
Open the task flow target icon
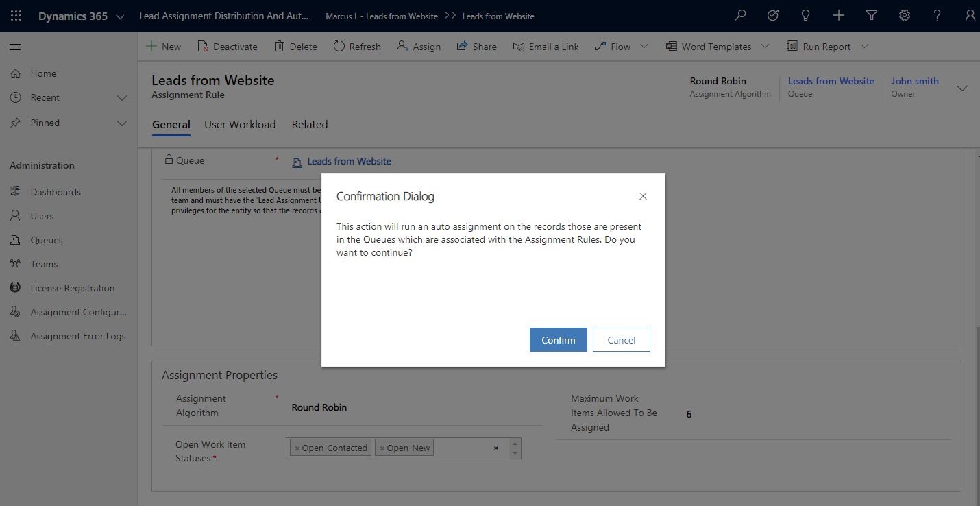coord(773,16)
